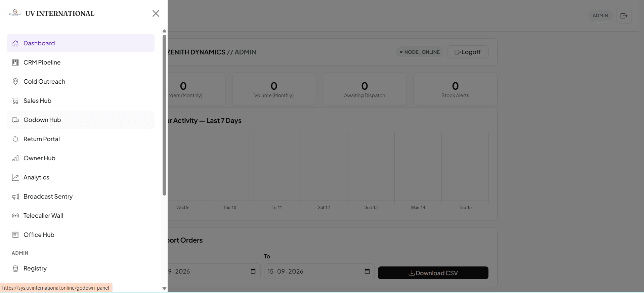Click the Logoff button
The image size is (644, 293).
coord(468,52)
